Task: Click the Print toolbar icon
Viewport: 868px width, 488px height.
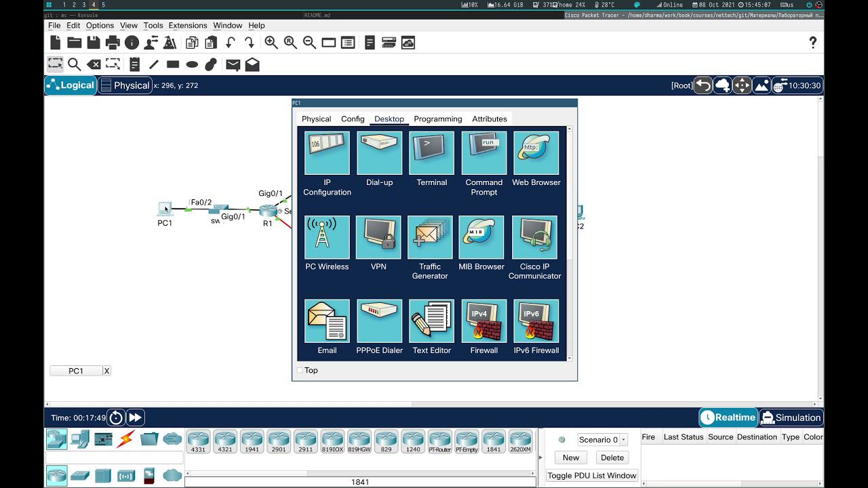Action: (x=113, y=43)
